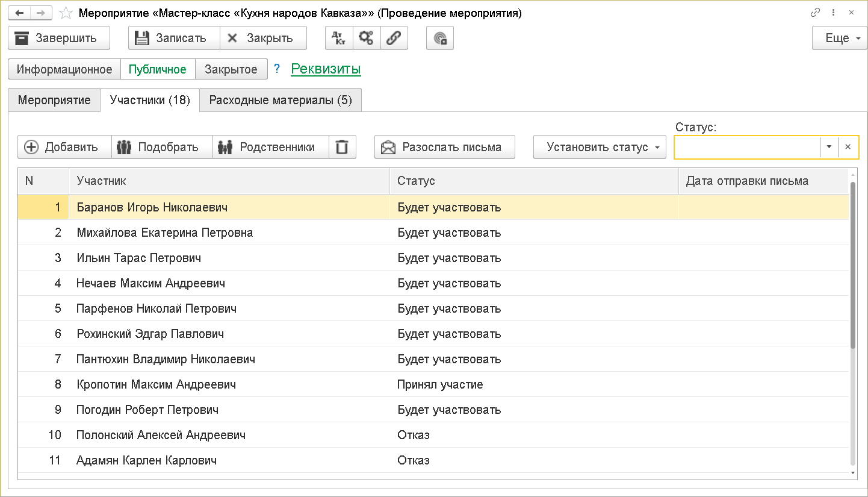Delete participant with the trash icon
Viewport: 868px width, 497px height.
(342, 147)
